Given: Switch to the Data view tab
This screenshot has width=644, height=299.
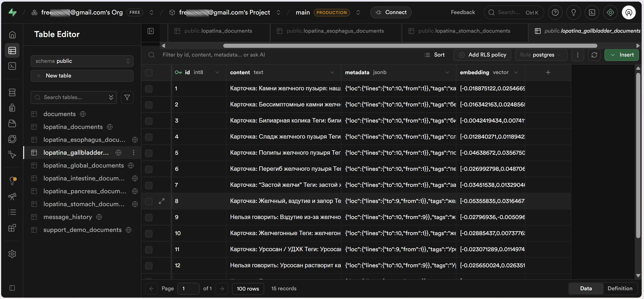Looking at the screenshot, I should pos(586,288).
